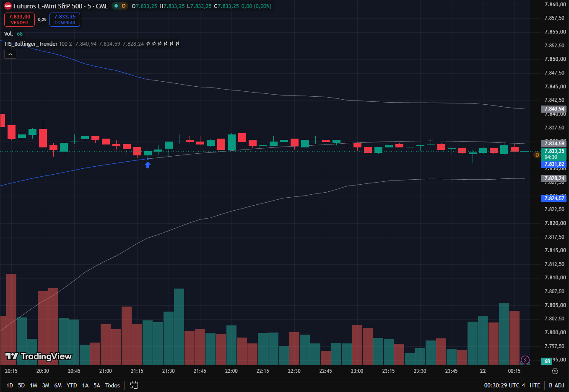Click the TradingView logo
The height and width of the screenshot is (392, 569).
pyautogui.click(x=38, y=356)
